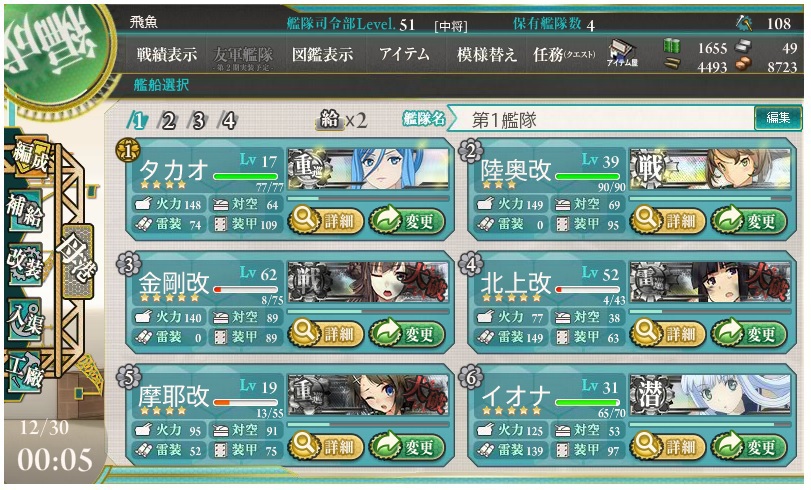Open the 図鑑表示 menu item
The width and height of the screenshot is (811, 490).
pos(322,54)
